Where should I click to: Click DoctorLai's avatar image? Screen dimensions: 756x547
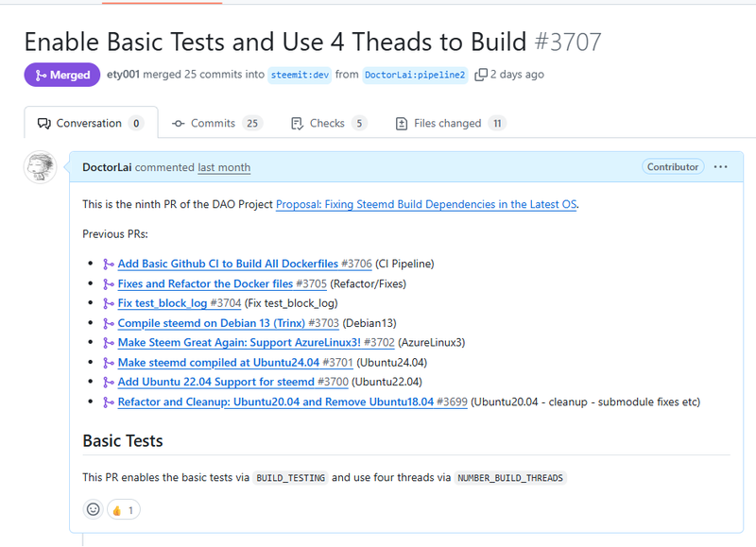(41, 167)
